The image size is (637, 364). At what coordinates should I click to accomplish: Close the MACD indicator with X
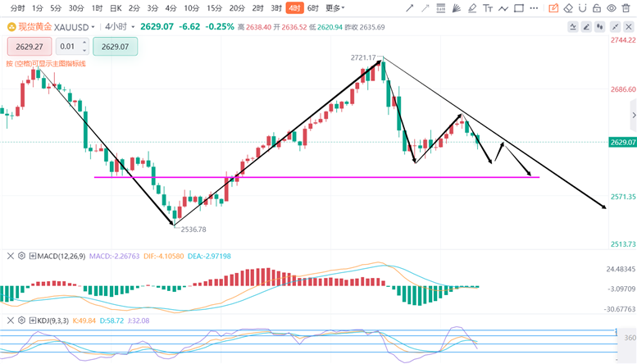pyautogui.click(x=11, y=256)
